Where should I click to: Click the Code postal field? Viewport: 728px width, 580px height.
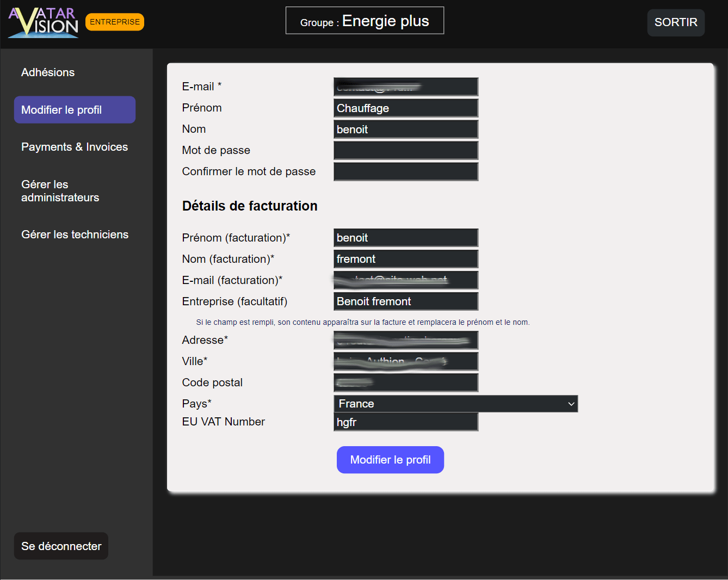pyautogui.click(x=406, y=382)
